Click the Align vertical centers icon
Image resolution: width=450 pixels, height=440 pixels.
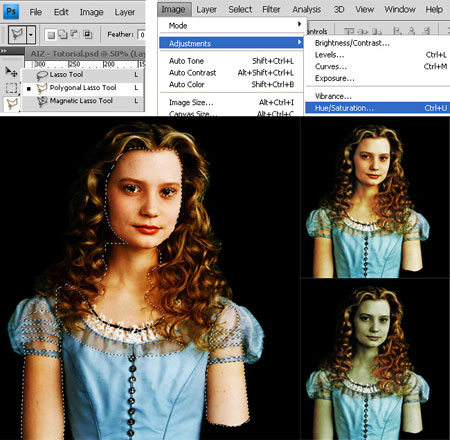click(362, 31)
